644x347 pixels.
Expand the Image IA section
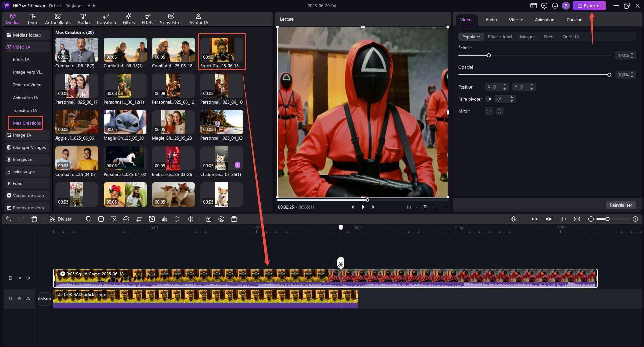tap(27, 135)
